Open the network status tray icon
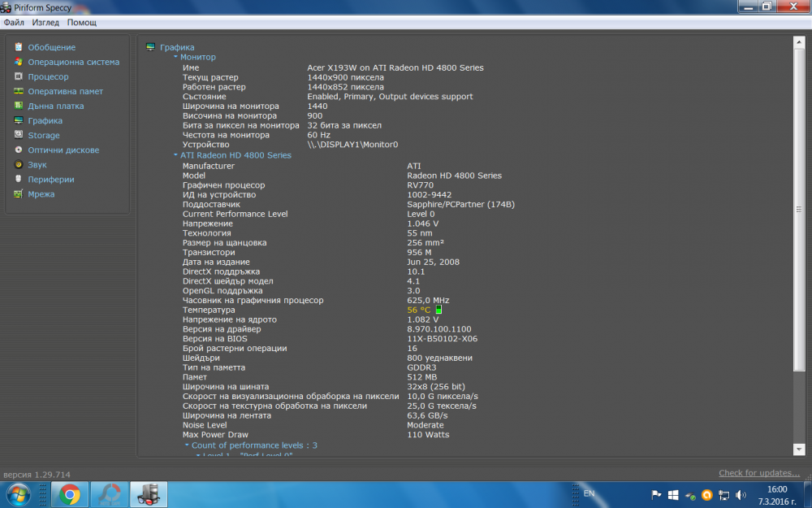Image resolution: width=812 pixels, height=508 pixels. 724,495
